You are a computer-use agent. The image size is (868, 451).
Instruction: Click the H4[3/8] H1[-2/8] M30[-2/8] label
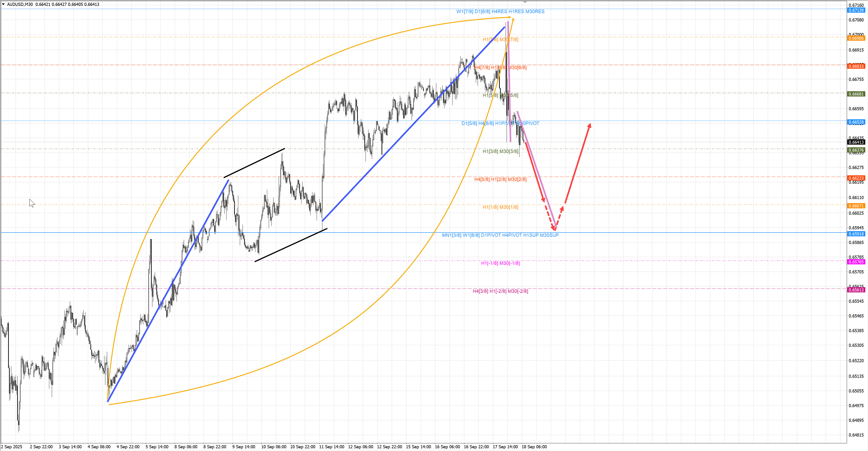coord(500,291)
